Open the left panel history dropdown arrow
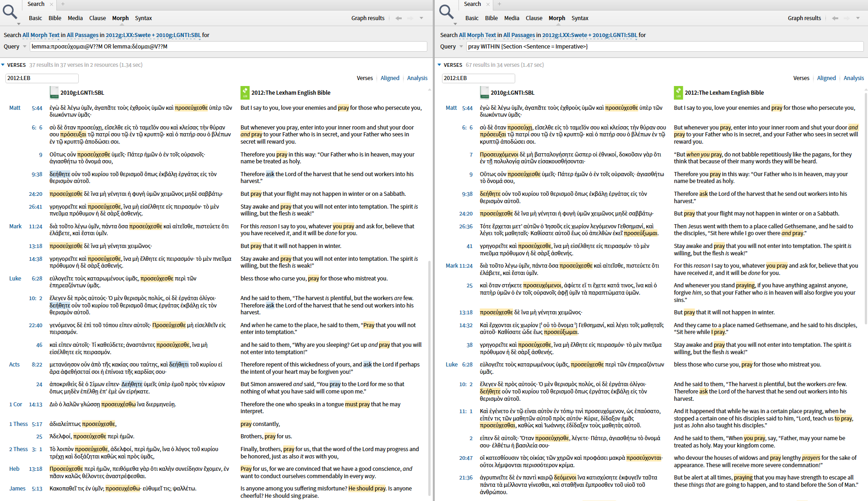 [421, 18]
